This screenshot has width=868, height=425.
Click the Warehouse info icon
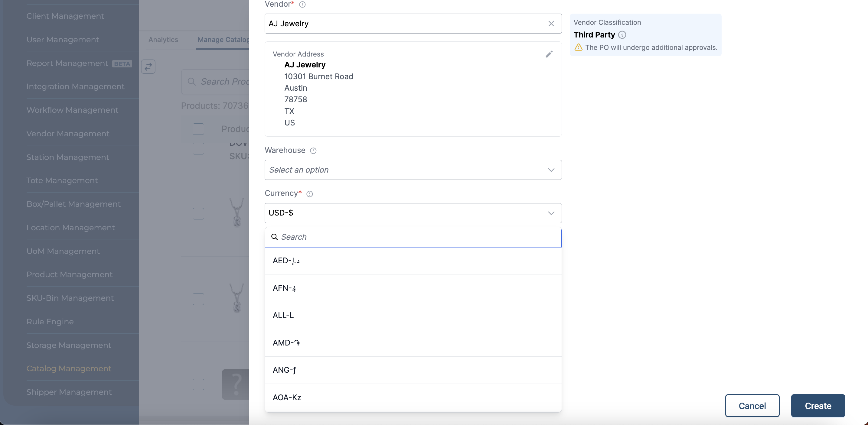313,151
